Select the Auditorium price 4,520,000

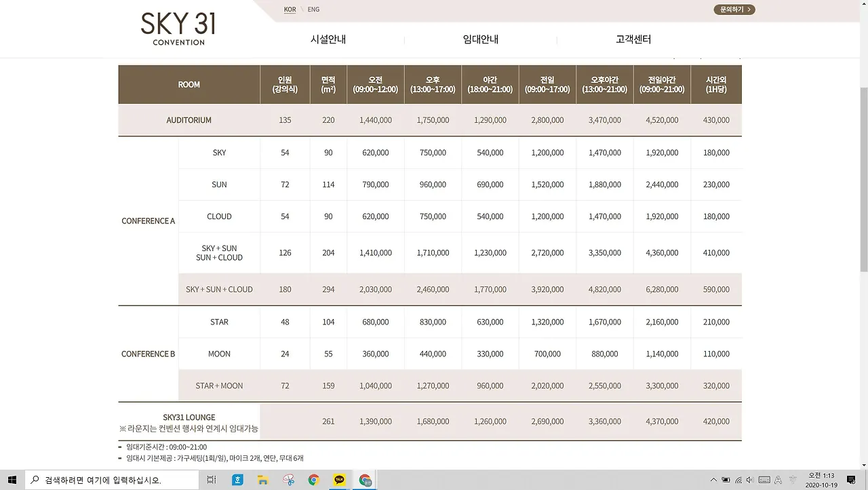click(662, 120)
